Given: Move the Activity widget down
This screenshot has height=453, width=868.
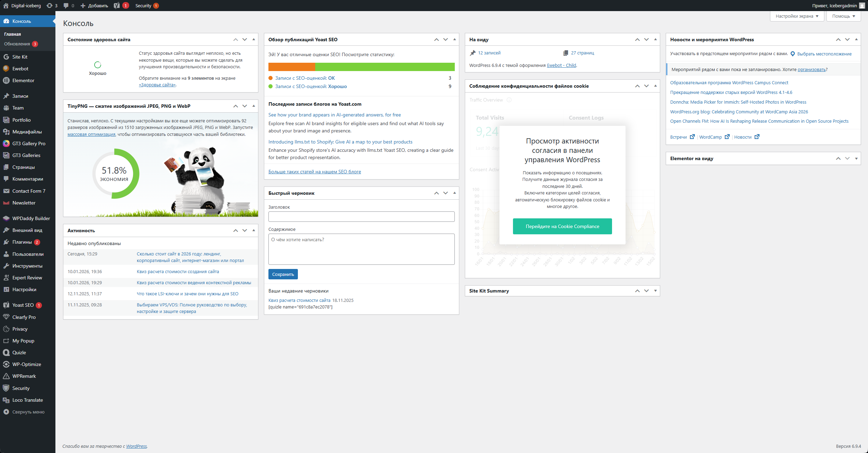Looking at the screenshot, I should 245,230.
